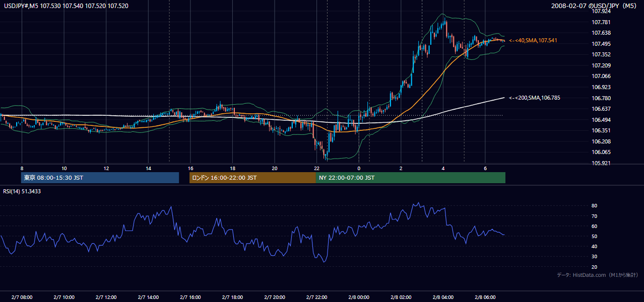This screenshot has width=644, height=302.
Task: Click price axis value 107.066
Action: (601, 76)
